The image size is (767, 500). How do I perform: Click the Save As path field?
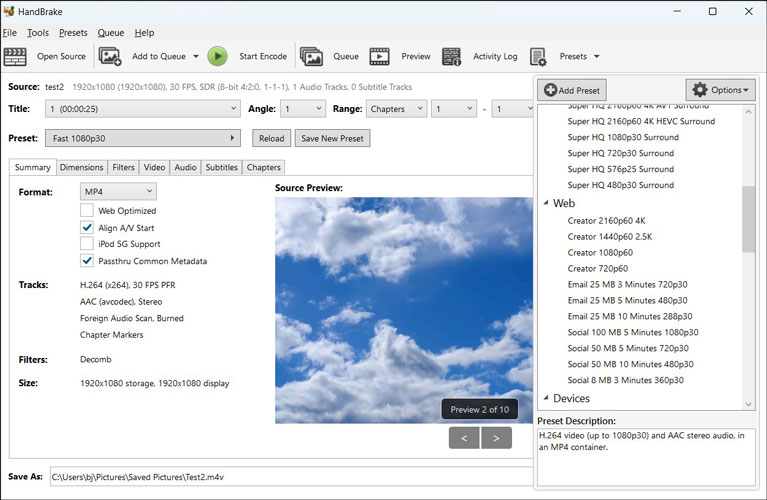click(292, 477)
